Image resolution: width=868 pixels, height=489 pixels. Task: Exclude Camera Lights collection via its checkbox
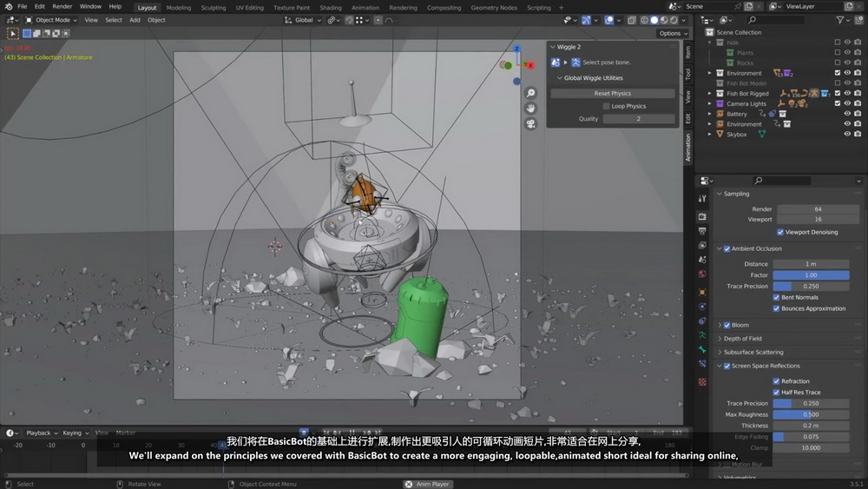tap(837, 103)
